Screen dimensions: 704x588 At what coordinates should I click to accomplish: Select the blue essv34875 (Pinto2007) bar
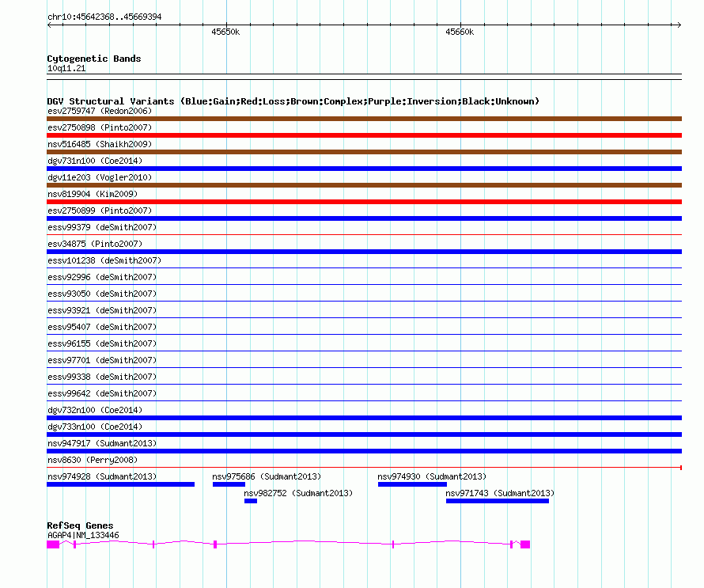(364, 252)
